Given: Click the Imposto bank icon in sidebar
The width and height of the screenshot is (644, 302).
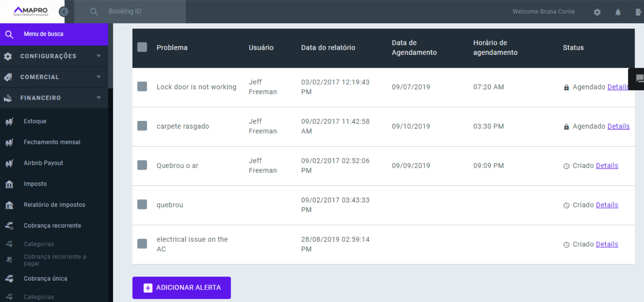Looking at the screenshot, I should (x=9, y=184).
